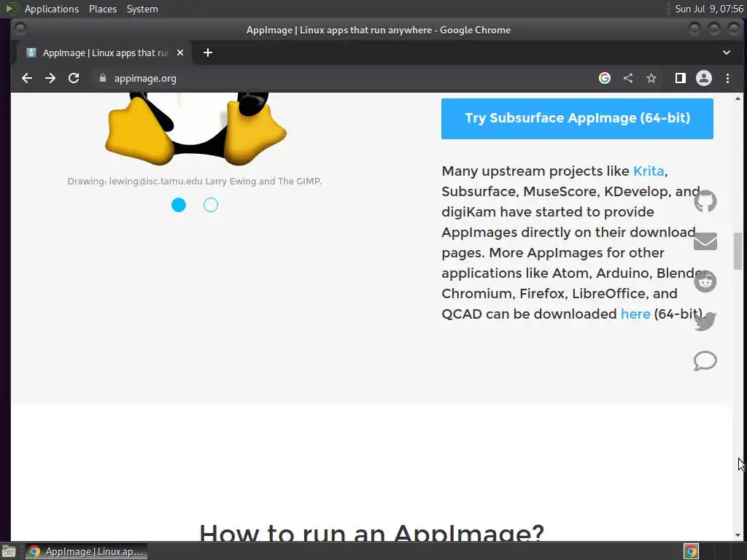View site security lock info
747x560 pixels.
click(x=102, y=78)
